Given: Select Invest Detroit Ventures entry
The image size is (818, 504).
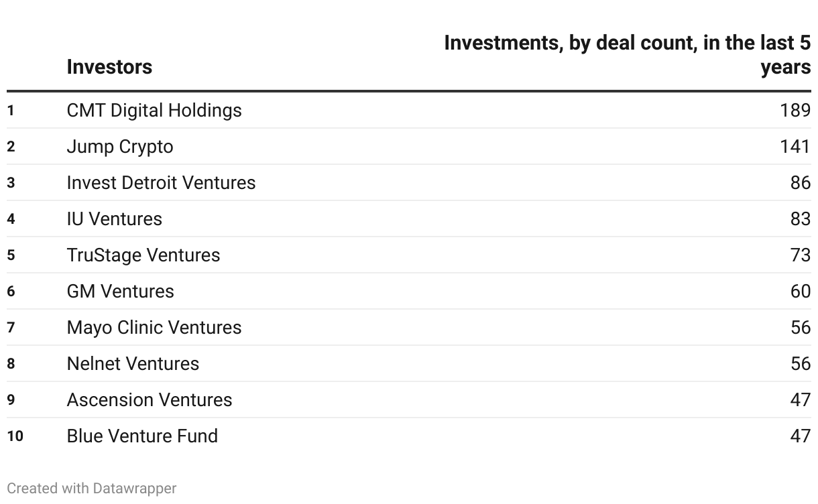Looking at the screenshot, I should (x=161, y=182).
